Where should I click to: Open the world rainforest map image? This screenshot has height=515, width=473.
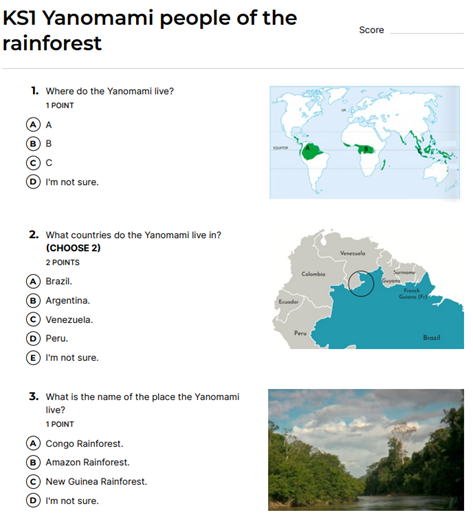[365, 142]
